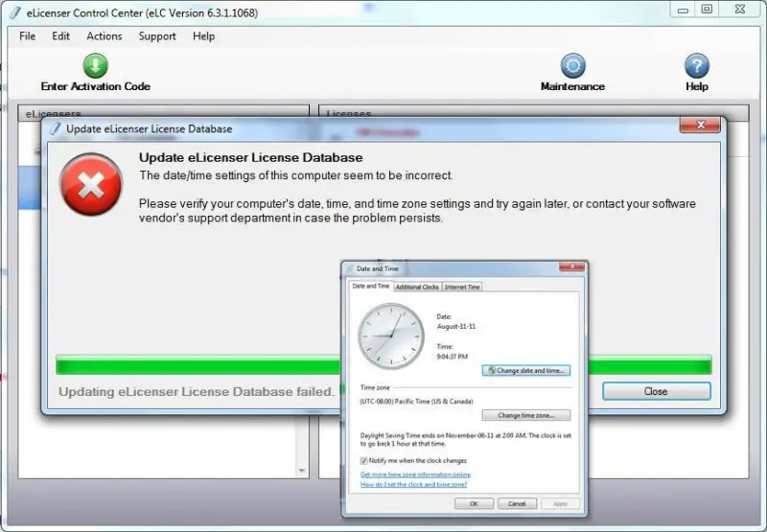Click the Apply button in Date and Time

pyautogui.click(x=561, y=503)
